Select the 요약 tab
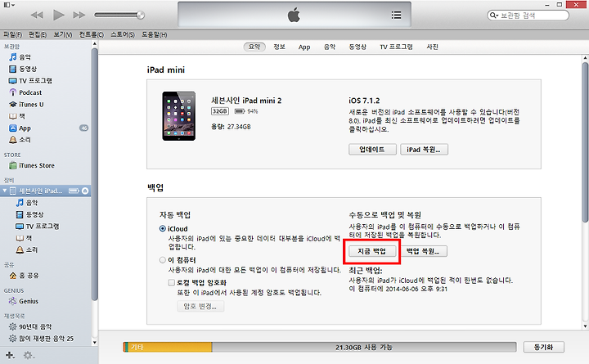 254,47
